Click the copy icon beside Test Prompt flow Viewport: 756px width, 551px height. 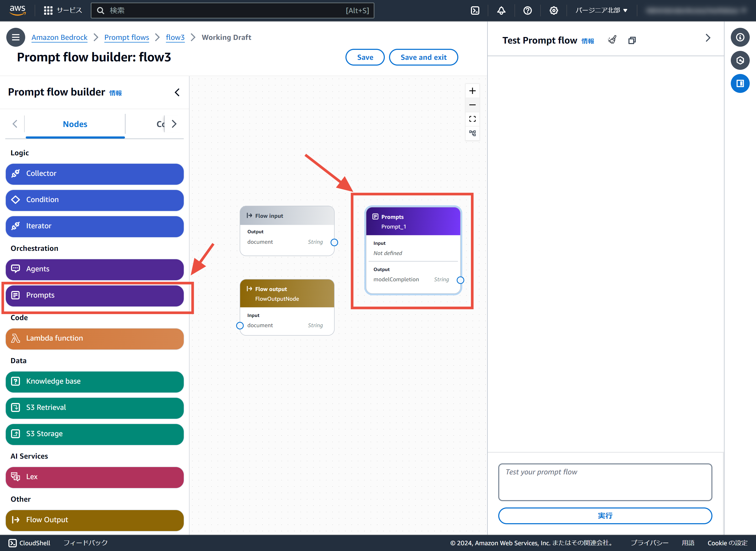pyautogui.click(x=632, y=40)
